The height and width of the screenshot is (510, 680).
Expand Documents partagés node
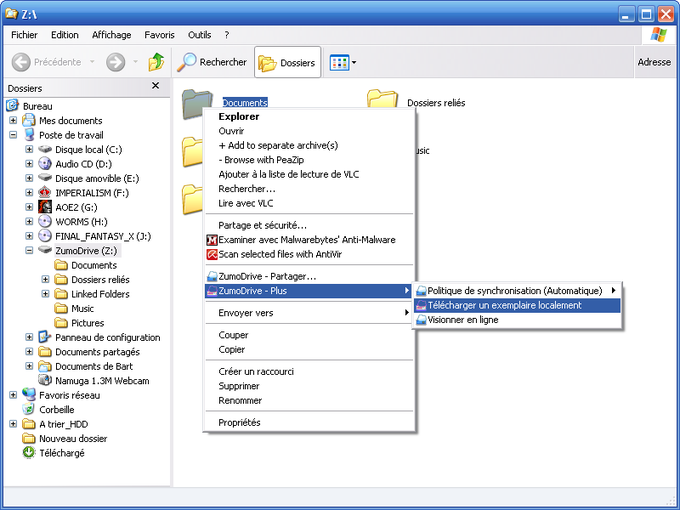(x=29, y=351)
